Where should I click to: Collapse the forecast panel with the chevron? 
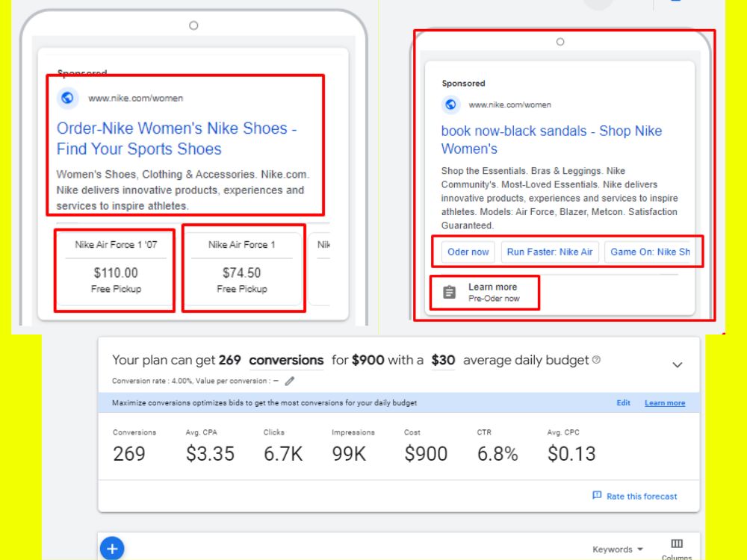pyautogui.click(x=678, y=364)
